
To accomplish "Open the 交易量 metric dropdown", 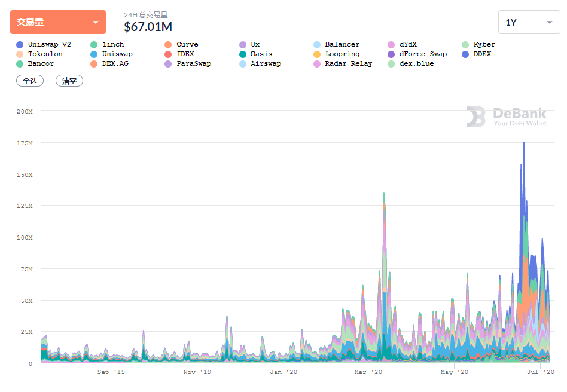I will click(x=58, y=22).
